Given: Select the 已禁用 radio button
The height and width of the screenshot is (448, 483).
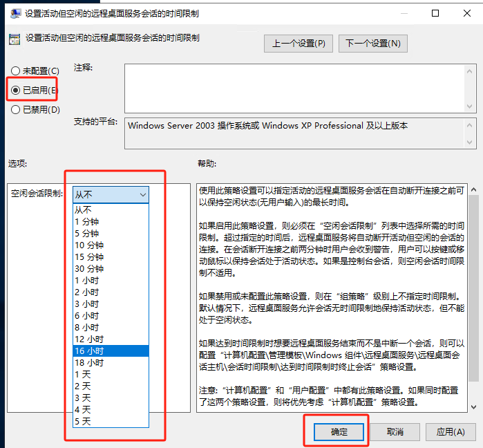Looking at the screenshot, I should 15,109.
